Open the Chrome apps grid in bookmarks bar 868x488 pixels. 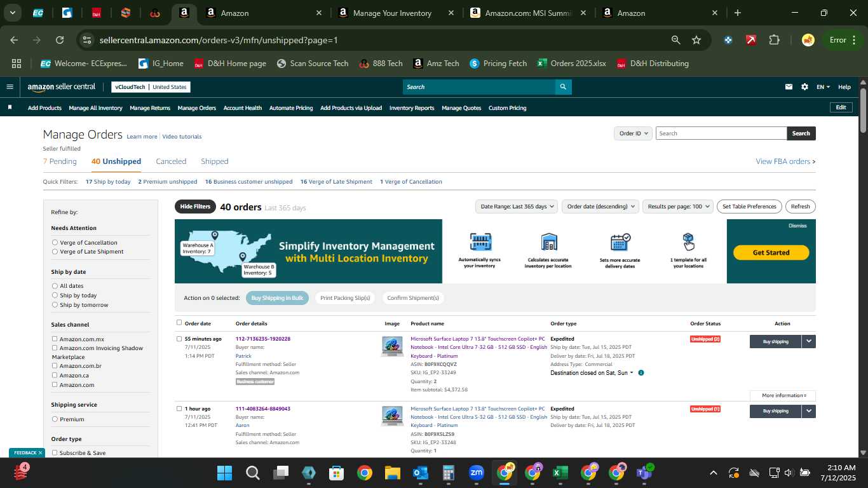tap(17, 64)
